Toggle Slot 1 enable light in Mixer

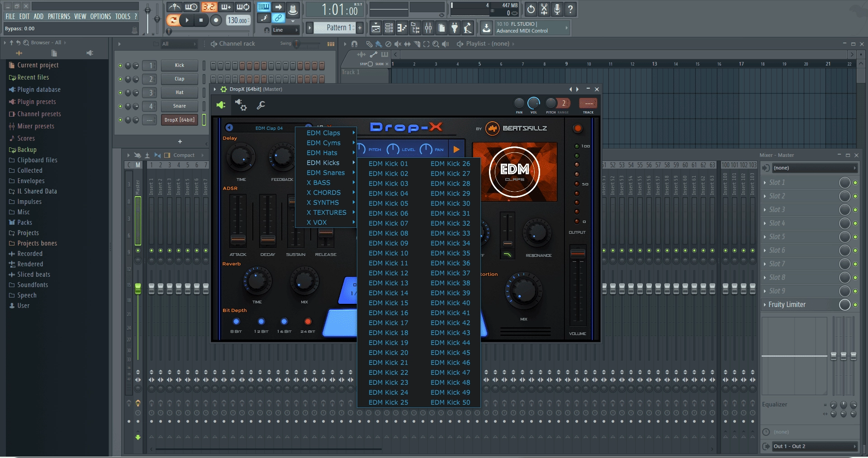855,183
